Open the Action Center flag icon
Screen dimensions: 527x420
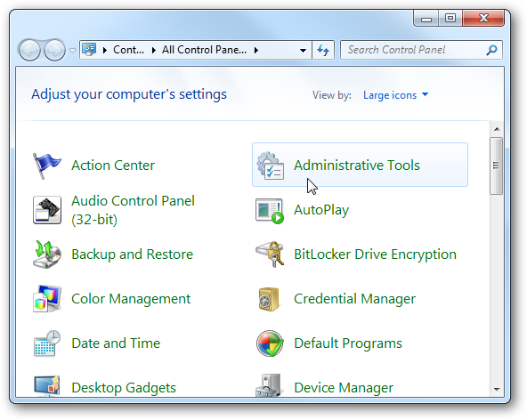[46, 166]
